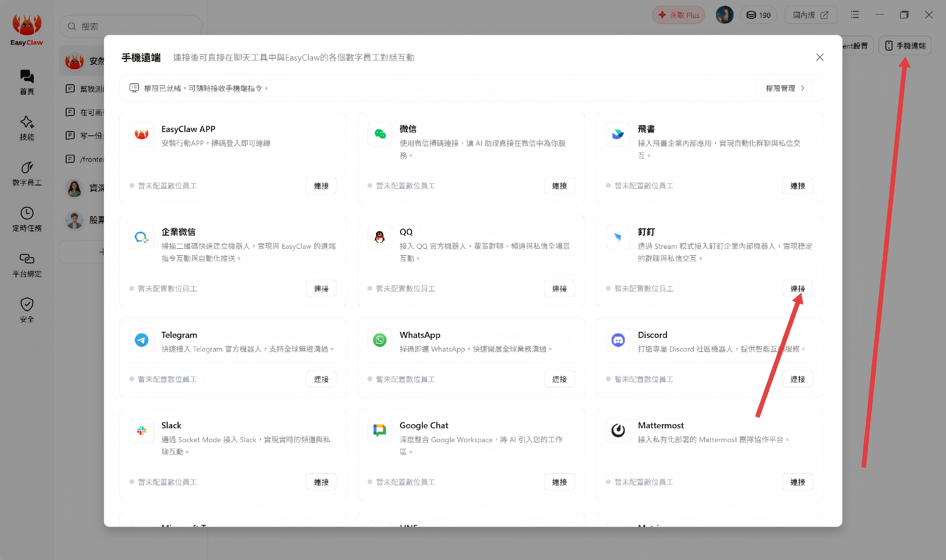Screen dimensions: 946x560
Task: Connect the 企業微信 channel
Action: pos(321,289)
